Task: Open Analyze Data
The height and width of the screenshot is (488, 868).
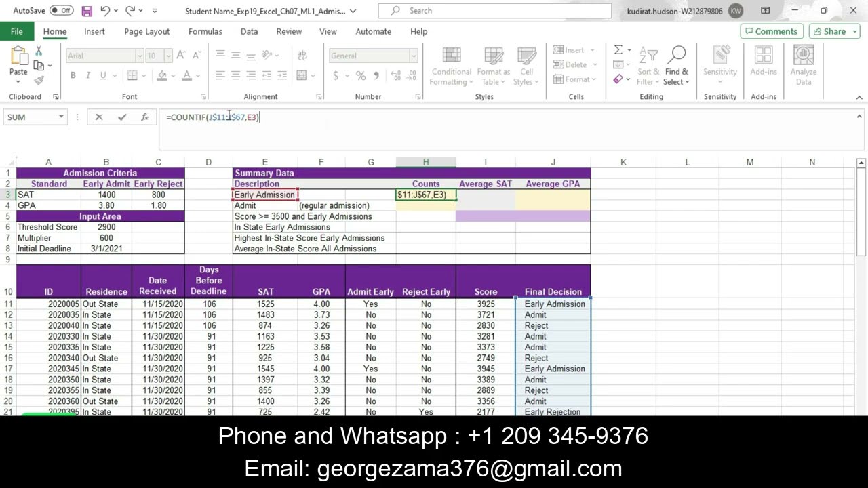Action: 804,66
